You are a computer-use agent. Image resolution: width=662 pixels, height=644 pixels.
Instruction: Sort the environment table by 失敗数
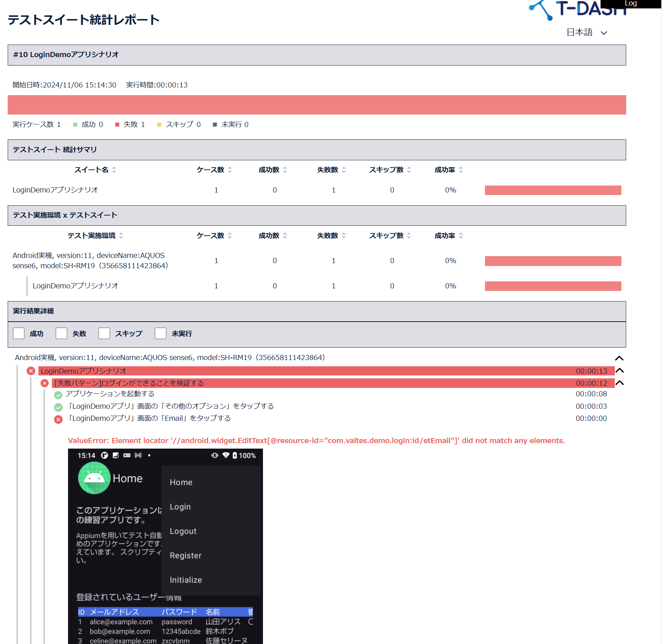pyautogui.click(x=344, y=236)
